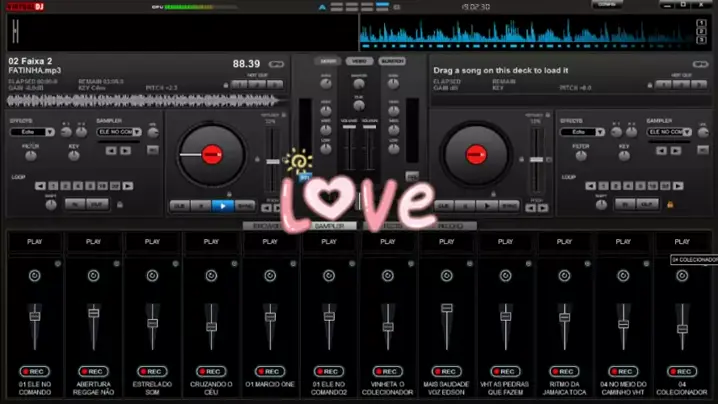Screen dimensions: 718x404
Task: Click the left deck pitch slider
Action: pos(272,160)
